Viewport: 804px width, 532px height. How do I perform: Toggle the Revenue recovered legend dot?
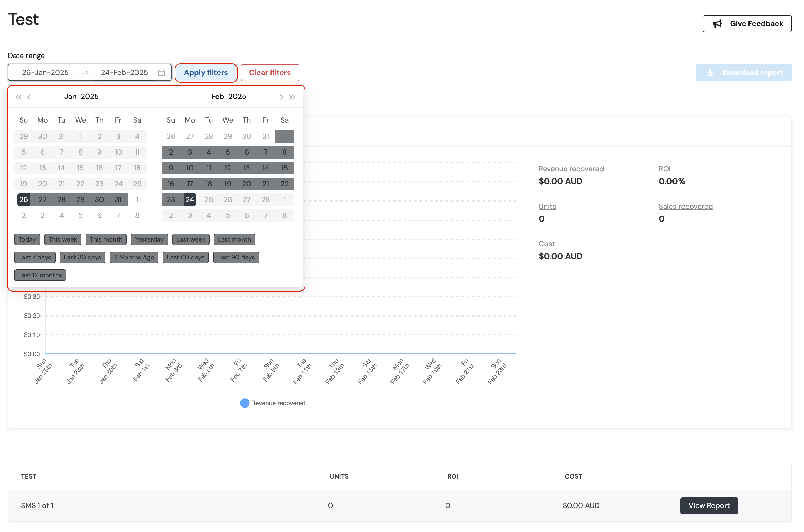coord(245,403)
